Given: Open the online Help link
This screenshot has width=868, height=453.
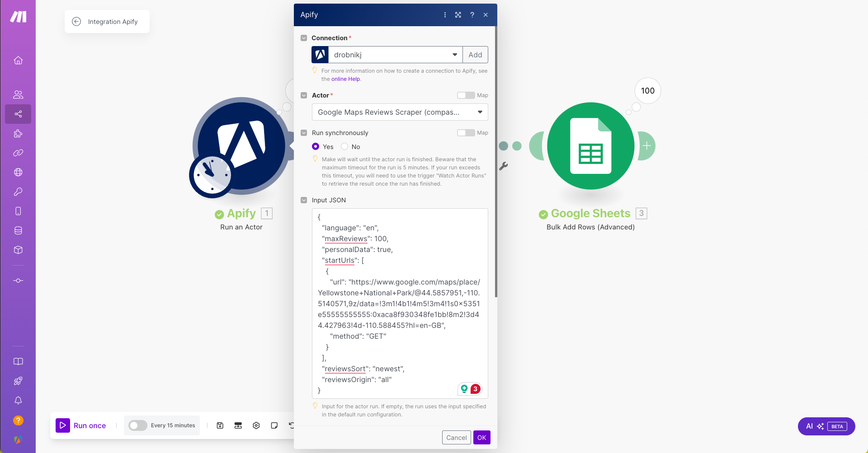Looking at the screenshot, I should pos(345,79).
